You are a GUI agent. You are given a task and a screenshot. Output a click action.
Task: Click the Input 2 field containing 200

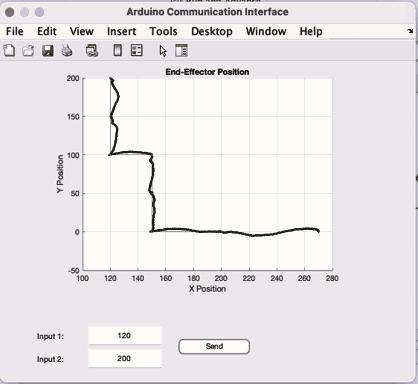125,358
